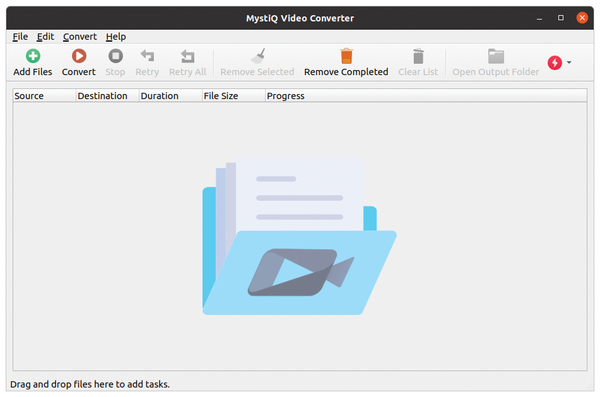
Task: Maximize the MystiQ window
Action: (561, 18)
